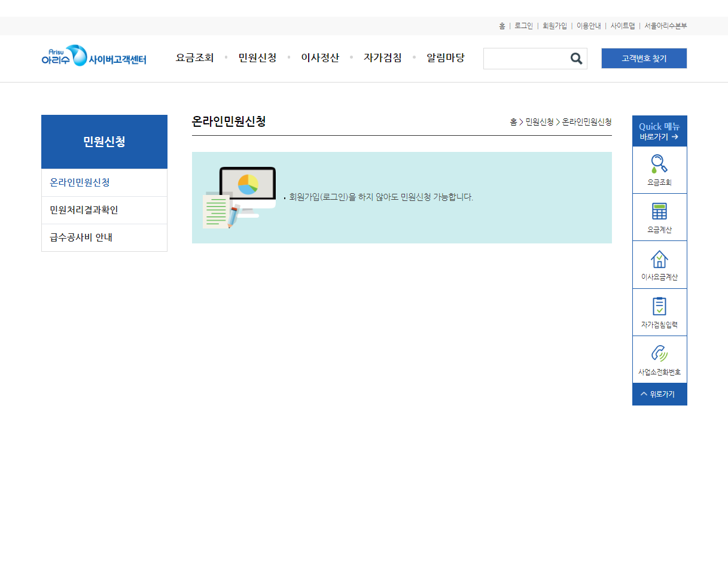Open 자가검침 main menu
This screenshot has height=561, width=728.
[383, 58]
